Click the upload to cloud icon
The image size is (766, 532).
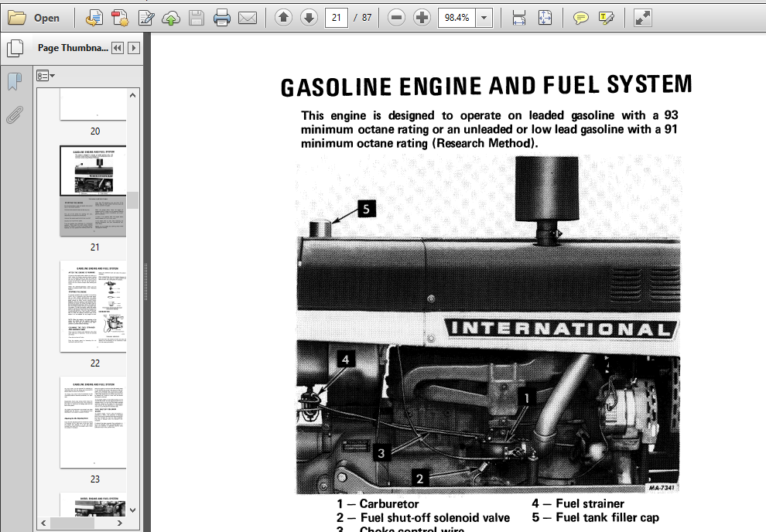(x=171, y=18)
